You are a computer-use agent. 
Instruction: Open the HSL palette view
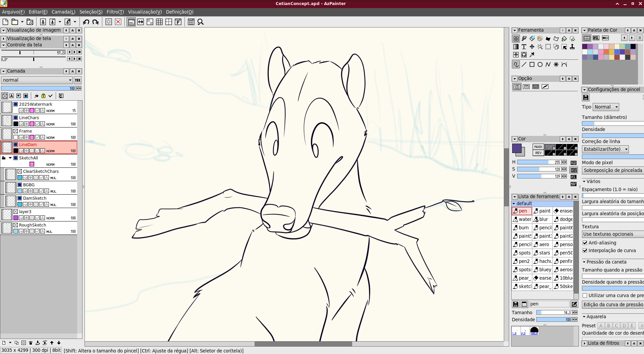pyautogui.click(x=596, y=38)
